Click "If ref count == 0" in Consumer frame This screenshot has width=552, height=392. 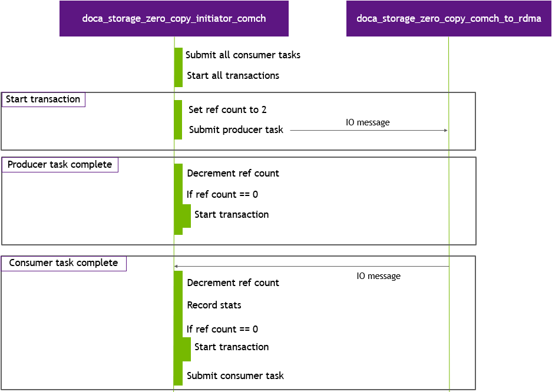point(222,329)
